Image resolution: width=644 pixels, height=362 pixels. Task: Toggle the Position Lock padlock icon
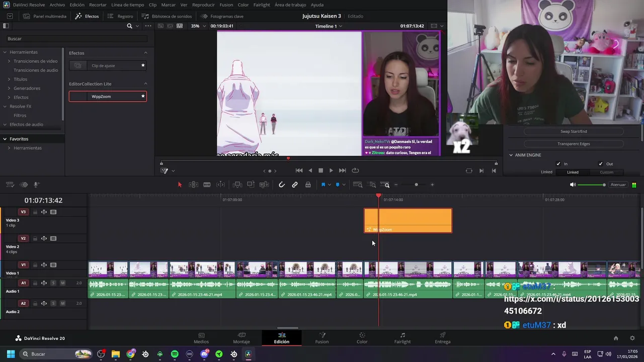click(308, 185)
